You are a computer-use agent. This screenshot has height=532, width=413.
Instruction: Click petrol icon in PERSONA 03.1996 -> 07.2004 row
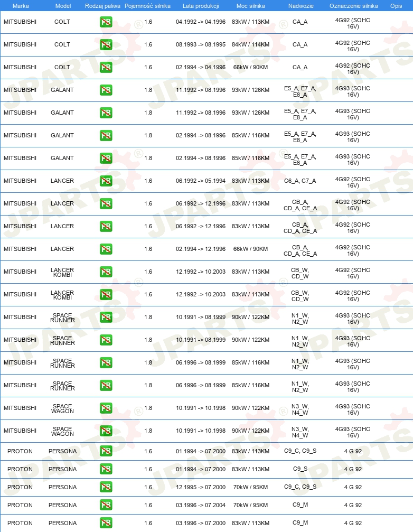click(106, 505)
